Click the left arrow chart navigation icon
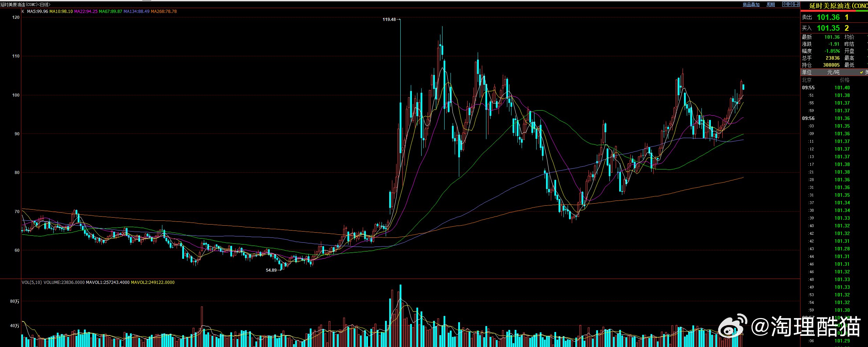The image size is (868, 347). click(785, 4)
